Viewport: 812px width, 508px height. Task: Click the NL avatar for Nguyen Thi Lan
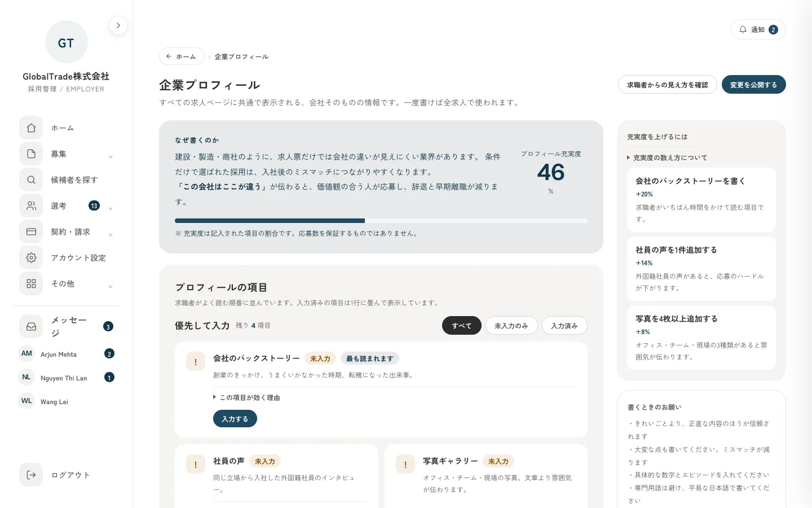pyautogui.click(x=27, y=378)
